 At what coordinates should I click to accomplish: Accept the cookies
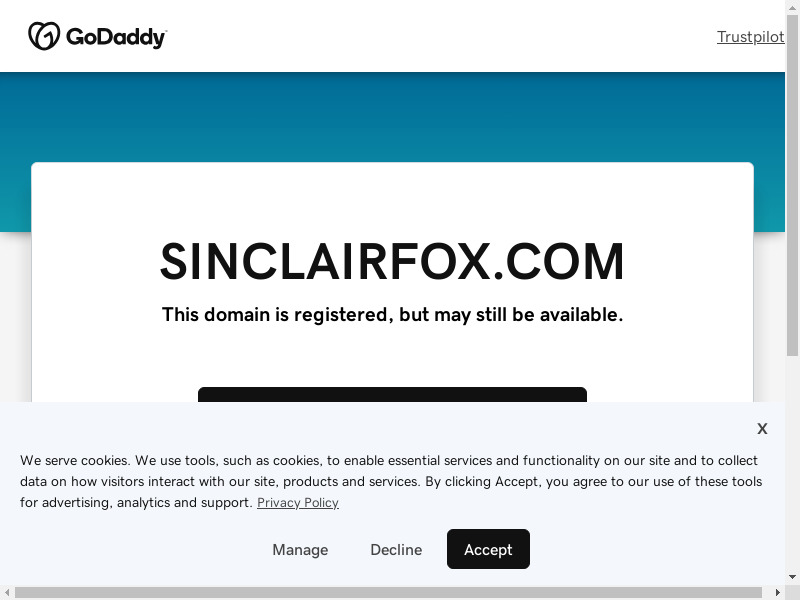click(488, 549)
